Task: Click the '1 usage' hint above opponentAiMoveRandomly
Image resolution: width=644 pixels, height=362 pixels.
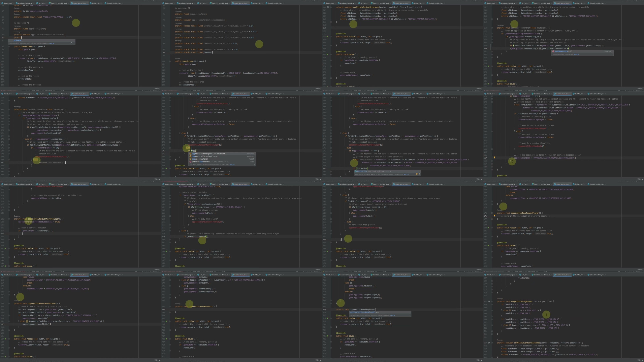Action: [x=178, y=303]
